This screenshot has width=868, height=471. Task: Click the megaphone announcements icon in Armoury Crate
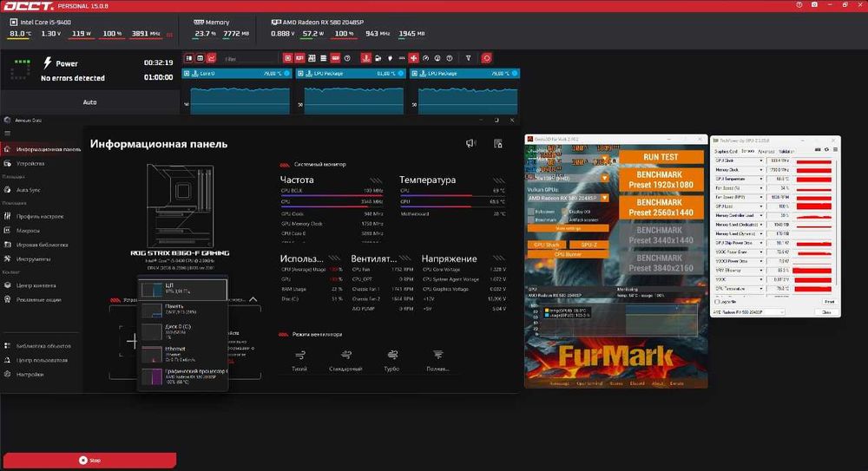pyautogui.click(x=470, y=143)
